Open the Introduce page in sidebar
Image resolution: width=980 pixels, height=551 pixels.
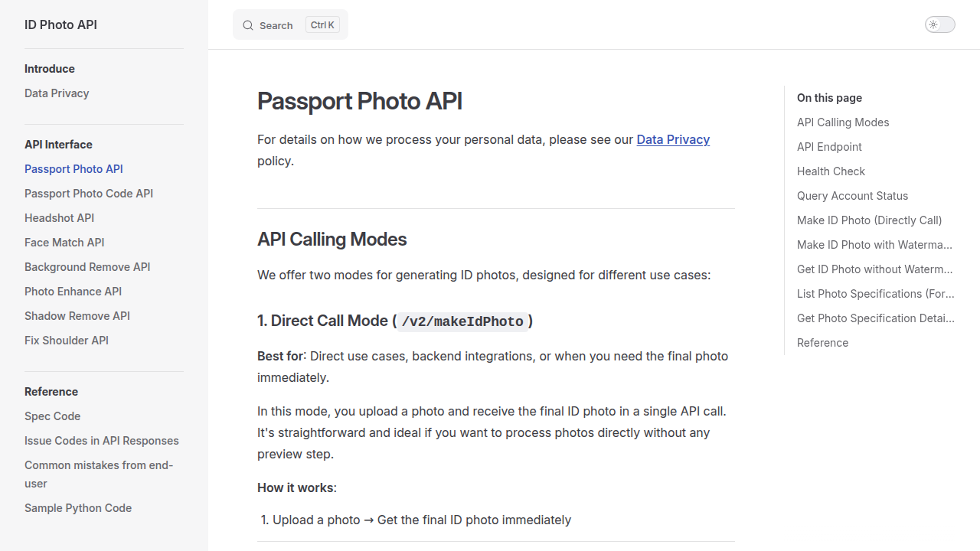pos(50,69)
